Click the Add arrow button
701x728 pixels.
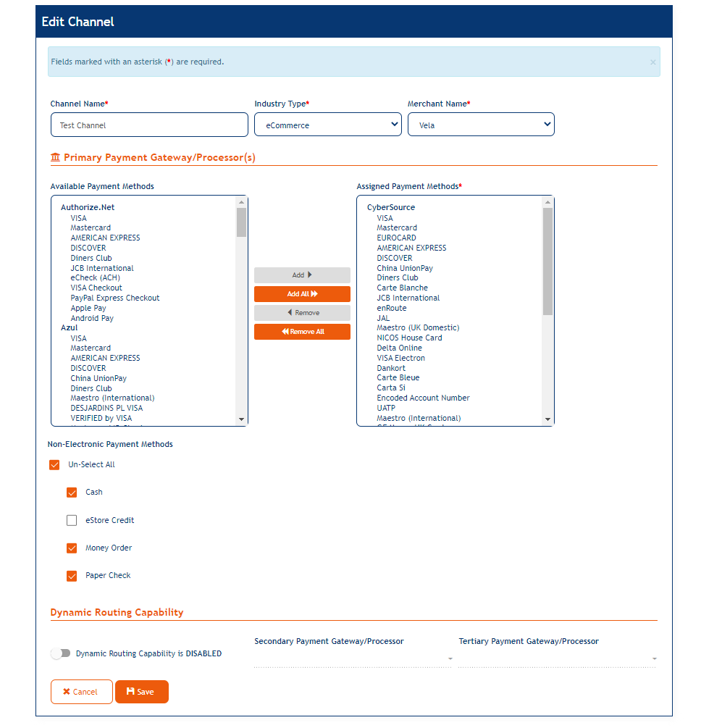point(302,275)
